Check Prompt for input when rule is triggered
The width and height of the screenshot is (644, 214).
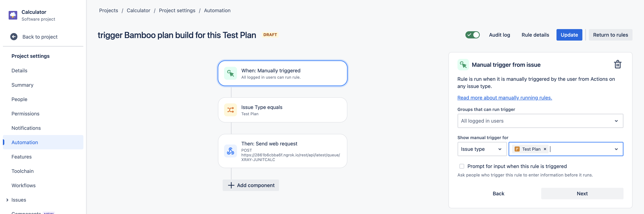click(x=461, y=166)
